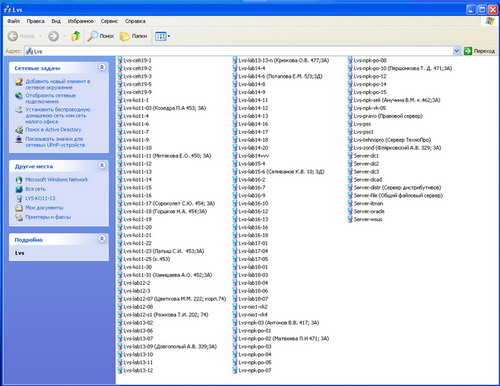
Task: Maximize the Lvs window
Action: click(482, 10)
